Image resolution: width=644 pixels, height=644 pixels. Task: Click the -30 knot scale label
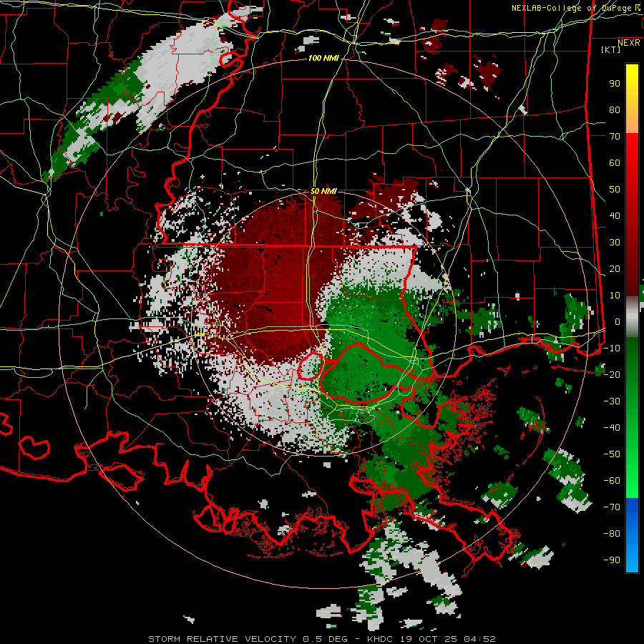coord(612,401)
